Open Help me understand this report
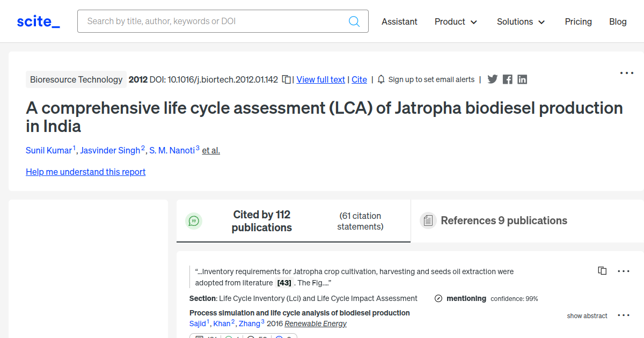Image resolution: width=644 pixels, height=338 pixels. [x=85, y=172]
